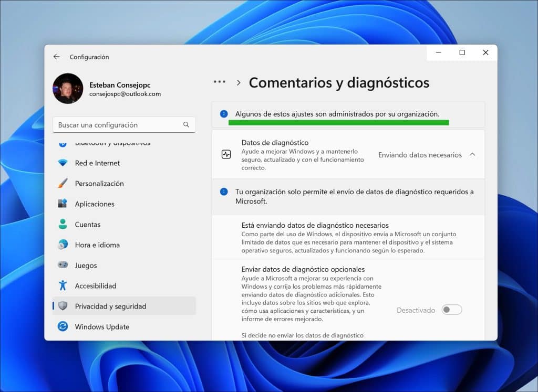Click the consejospc@outlook.com account email
The width and height of the screenshot is (538, 392).
tap(125, 94)
